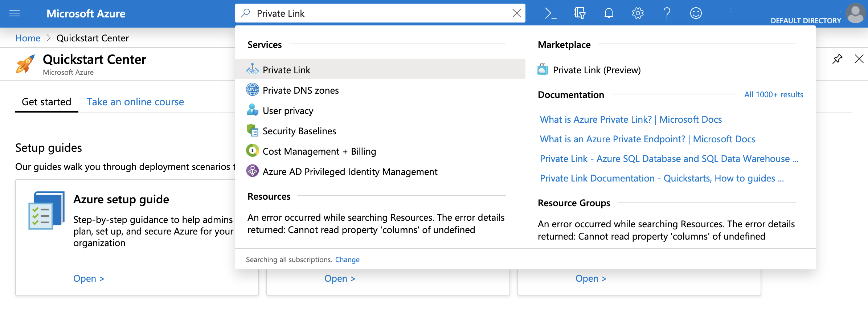
Task: View All 1000+ results documentation link
Action: (774, 94)
